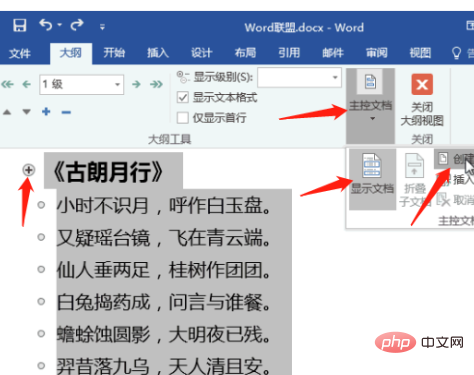Viewport: 474px width, 375px height.
Task: Click the Save icon in quick access toolbar
Action: (x=20, y=25)
